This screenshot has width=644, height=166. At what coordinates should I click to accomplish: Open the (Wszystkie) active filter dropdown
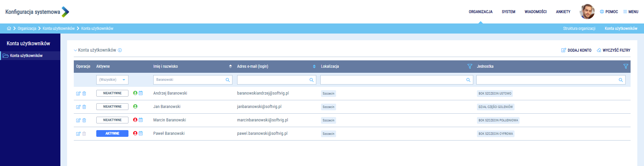(112, 80)
